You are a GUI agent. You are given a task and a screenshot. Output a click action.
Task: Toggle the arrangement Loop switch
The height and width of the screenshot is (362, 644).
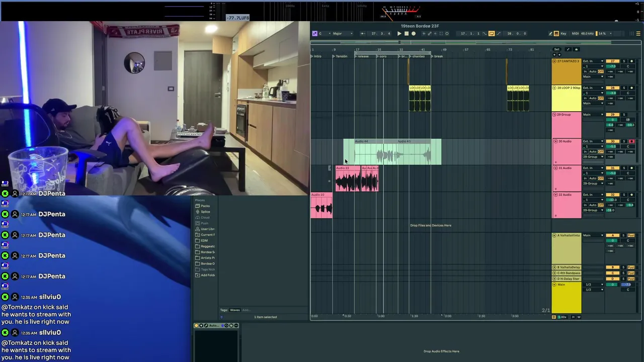click(492, 34)
